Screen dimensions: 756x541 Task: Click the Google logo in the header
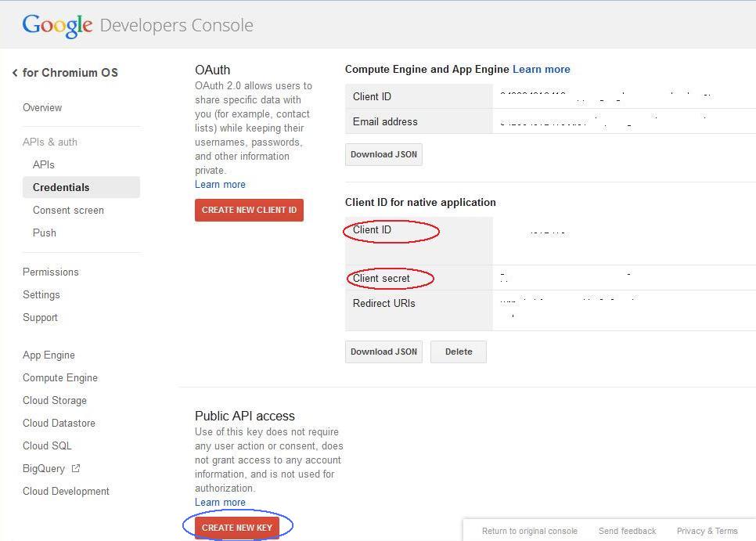[x=57, y=26]
